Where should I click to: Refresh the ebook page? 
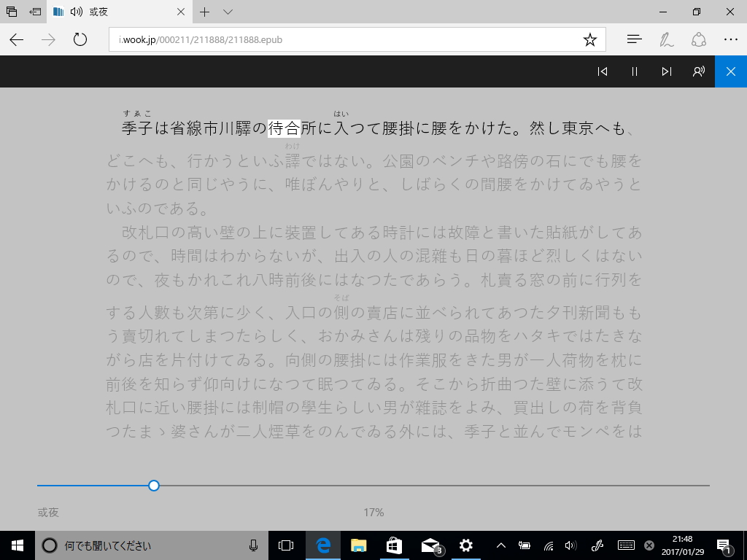tap(80, 39)
